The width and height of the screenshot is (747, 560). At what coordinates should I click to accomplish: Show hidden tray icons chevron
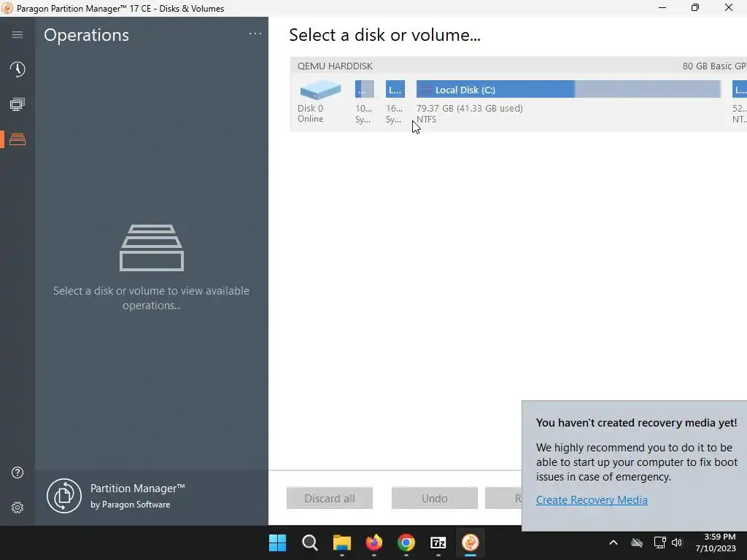614,542
